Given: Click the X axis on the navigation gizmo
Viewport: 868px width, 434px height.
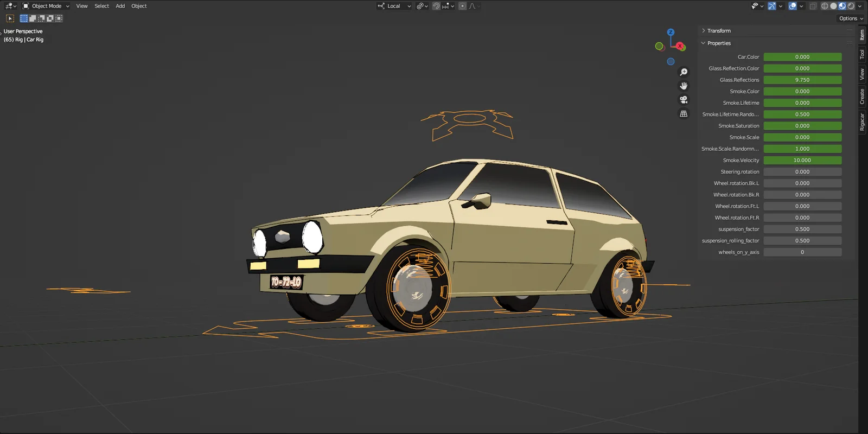Looking at the screenshot, I should pyautogui.click(x=680, y=46).
